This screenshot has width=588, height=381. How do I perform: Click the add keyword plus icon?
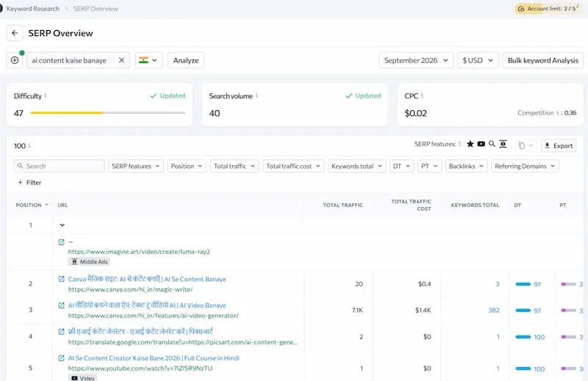pyautogui.click(x=15, y=60)
